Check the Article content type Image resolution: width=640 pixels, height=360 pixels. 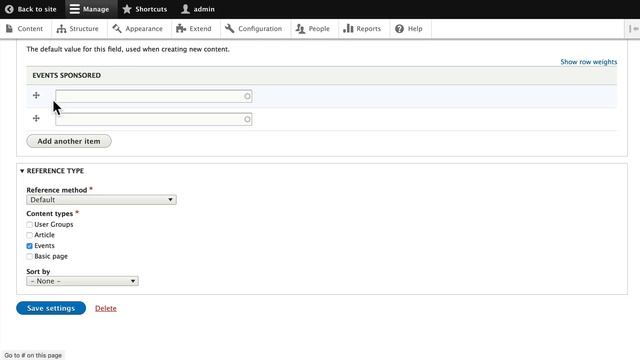click(29, 235)
